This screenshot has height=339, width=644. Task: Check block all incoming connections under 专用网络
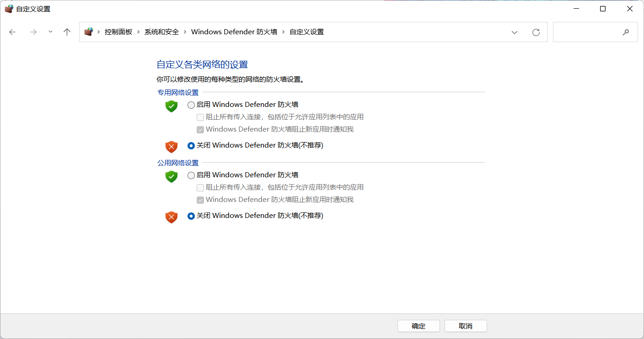tap(200, 117)
